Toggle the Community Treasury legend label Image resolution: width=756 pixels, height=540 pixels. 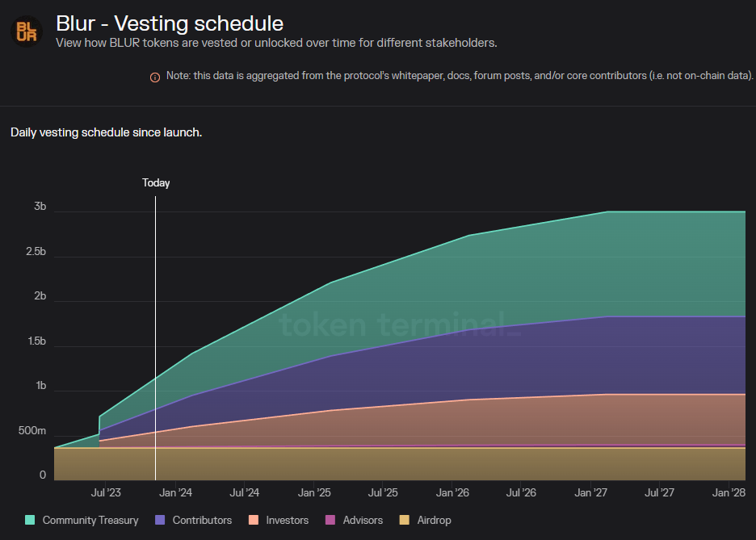[x=90, y=521]
